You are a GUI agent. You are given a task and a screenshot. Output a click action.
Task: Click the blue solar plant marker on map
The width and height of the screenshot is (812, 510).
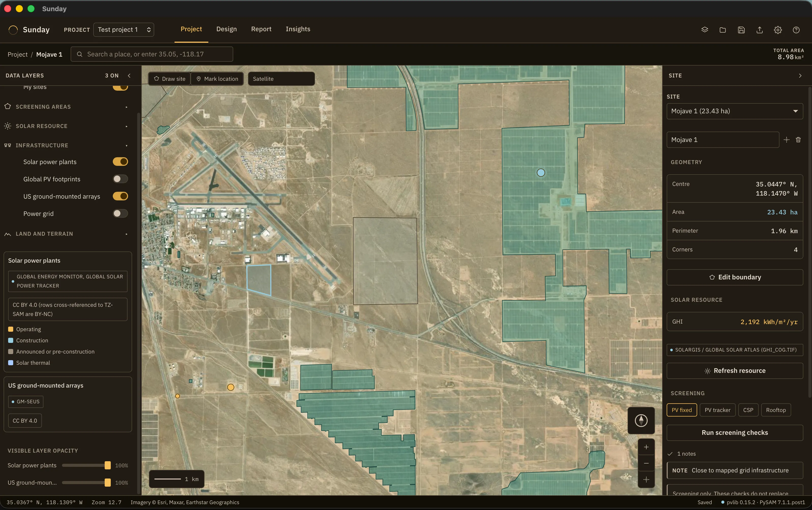541,173
